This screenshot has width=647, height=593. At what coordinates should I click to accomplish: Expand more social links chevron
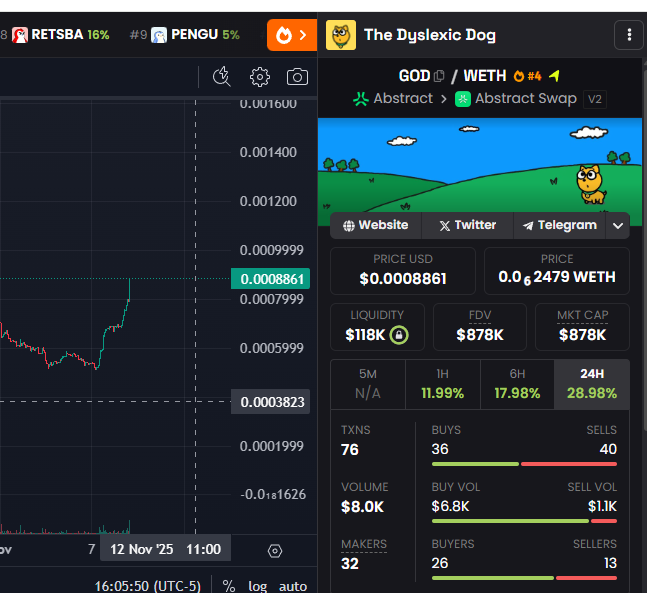coord(618,225)
